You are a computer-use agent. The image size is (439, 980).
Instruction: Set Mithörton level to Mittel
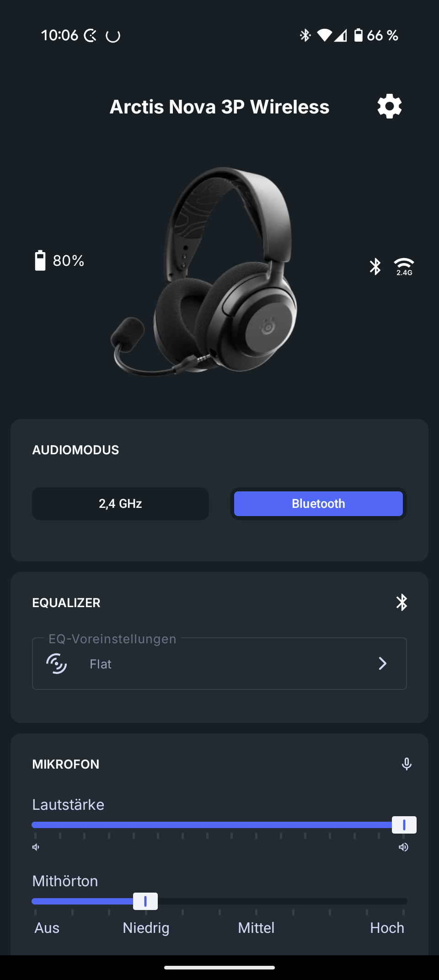pos(256,928)
